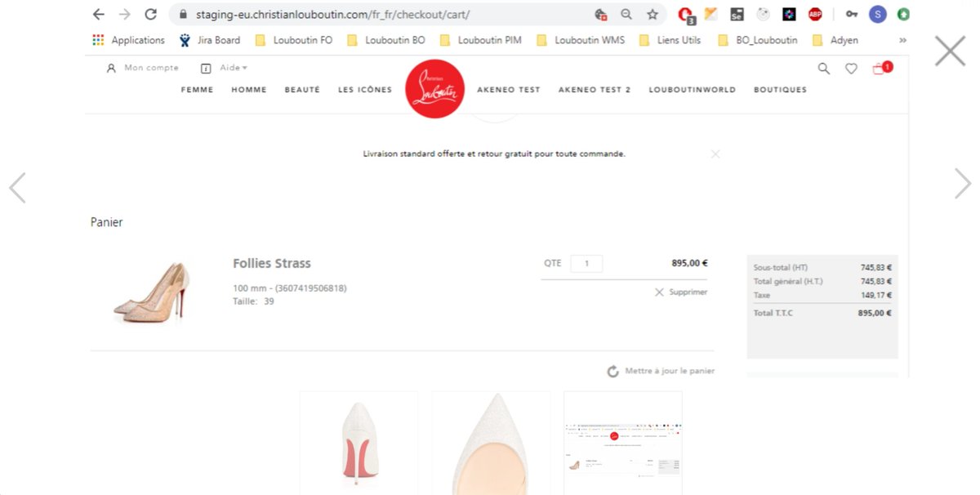Open the HOMME menu
The width and height of the screenshot is (980, 495).
click(x=249, y=90)
